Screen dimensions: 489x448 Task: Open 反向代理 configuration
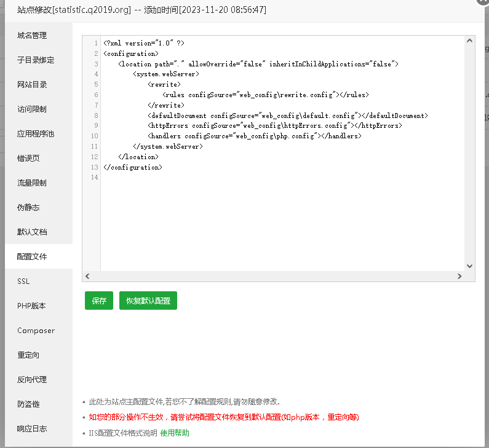[x=32, y=380]
